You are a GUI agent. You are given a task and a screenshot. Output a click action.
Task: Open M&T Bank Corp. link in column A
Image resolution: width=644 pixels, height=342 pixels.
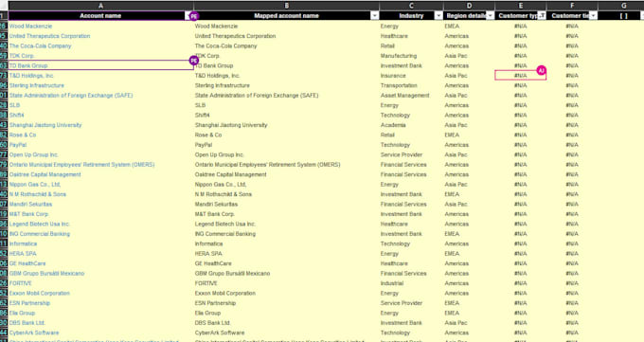click(28, 214)
